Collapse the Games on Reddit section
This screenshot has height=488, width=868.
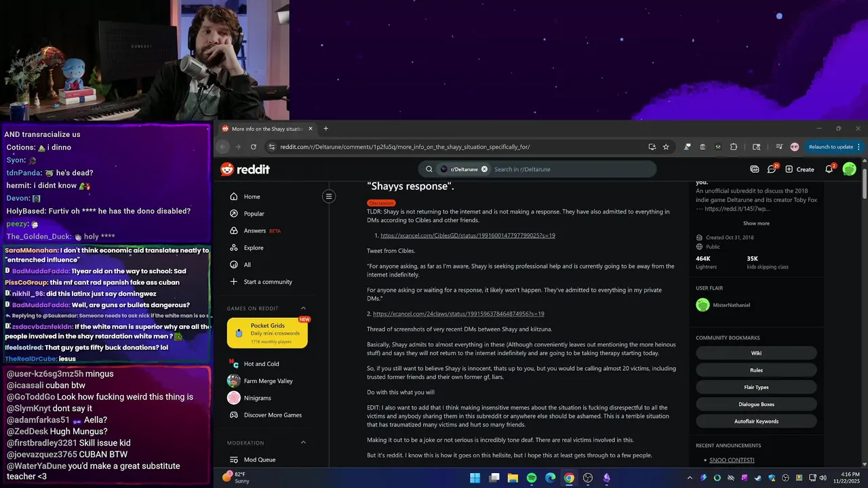(x=303, y=308)
